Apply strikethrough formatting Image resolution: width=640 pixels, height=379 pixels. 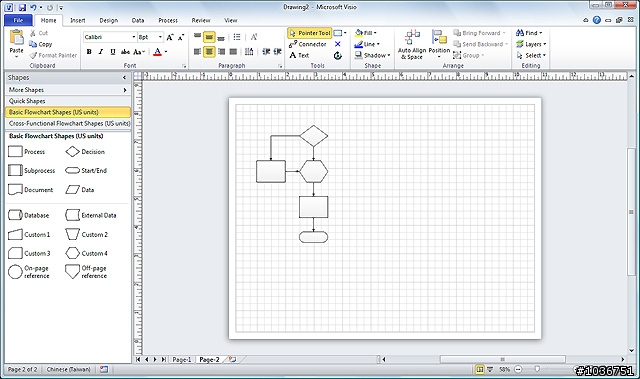(125, 52)
